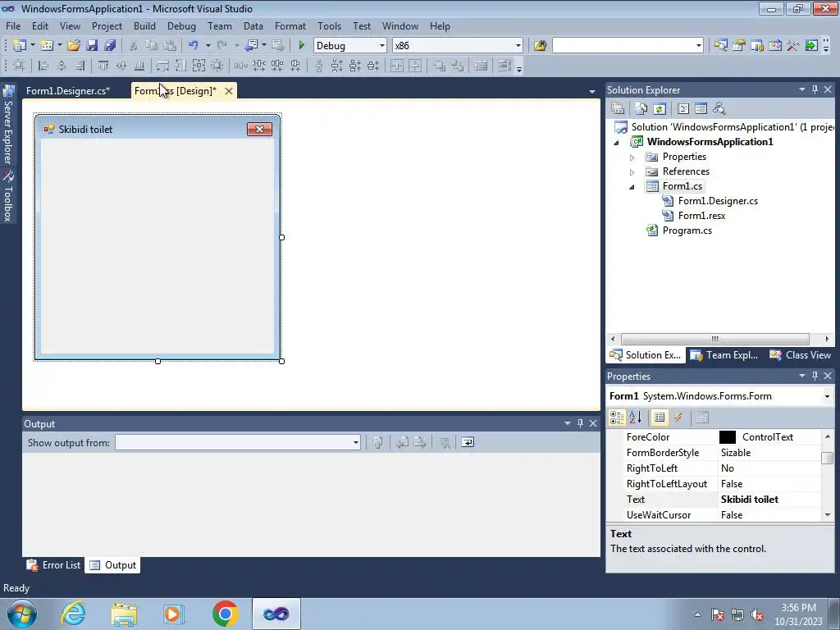Click the Open File folder icon

tap(73, 46)
